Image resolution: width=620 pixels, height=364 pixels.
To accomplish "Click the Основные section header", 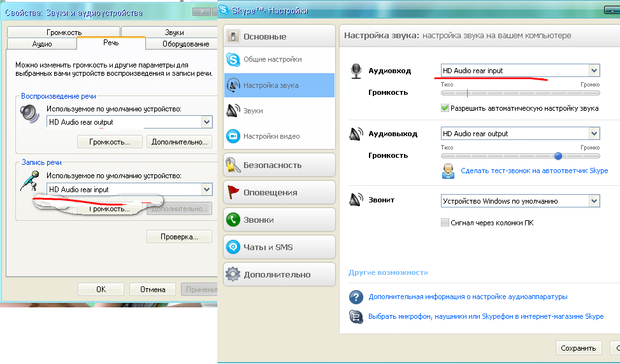I will pos(279,36).
